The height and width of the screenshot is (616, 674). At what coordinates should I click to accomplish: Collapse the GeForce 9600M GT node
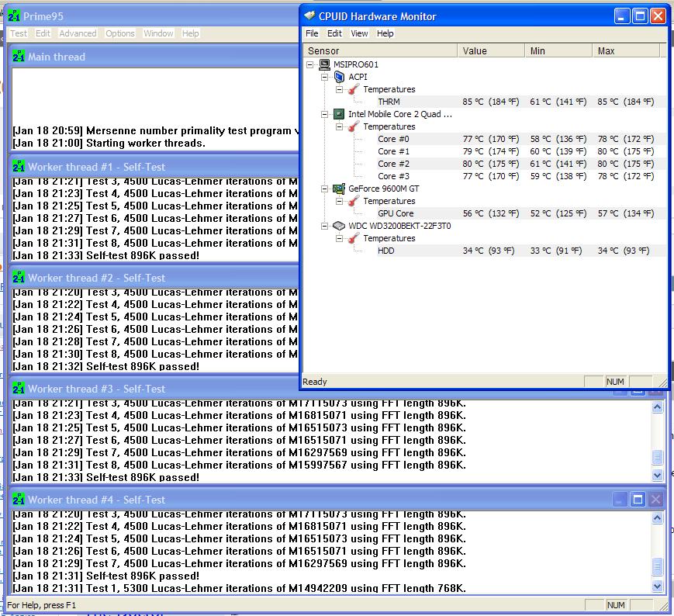tap(324, 189)
